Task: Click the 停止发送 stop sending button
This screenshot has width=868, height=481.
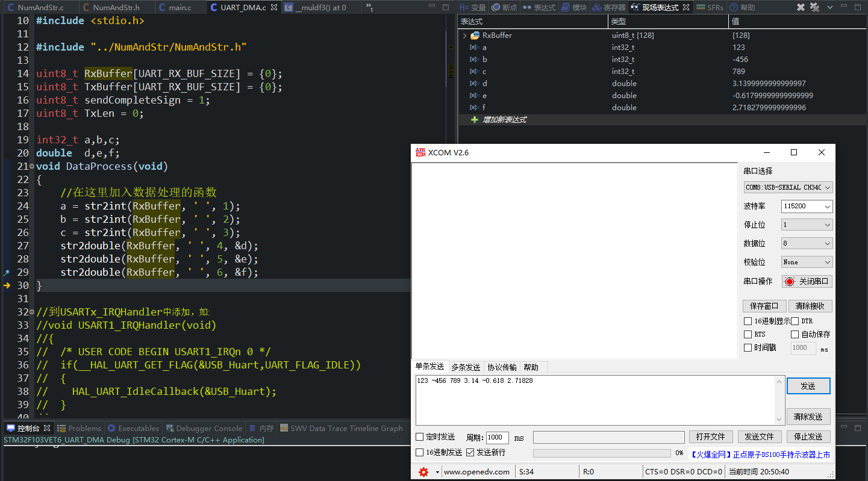Action: 808,437
